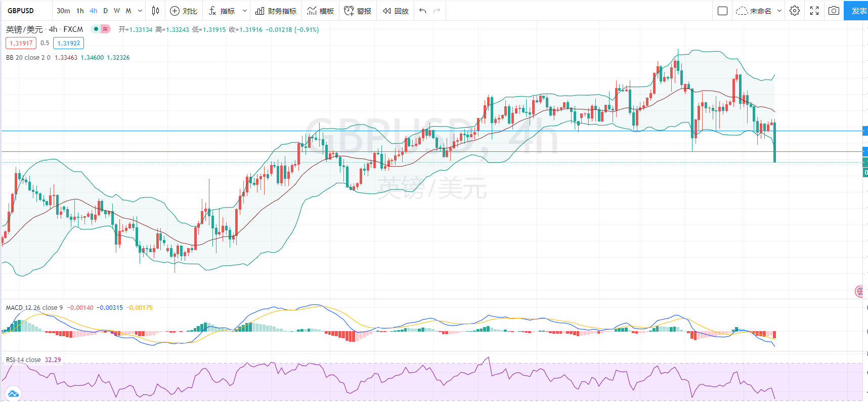
Task: Click the cloud logo at bottom left
Action: pos(13,393)
